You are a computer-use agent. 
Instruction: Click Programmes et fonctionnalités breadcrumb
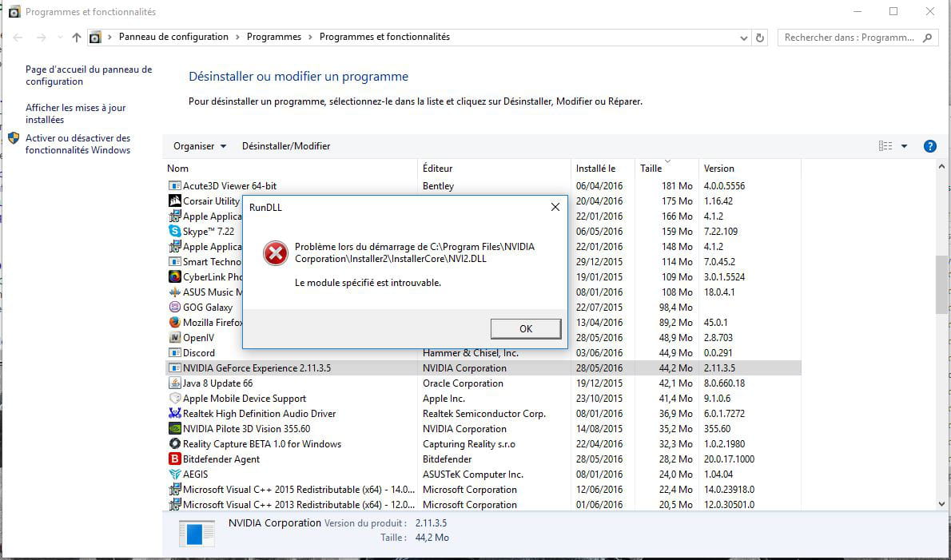click(384, 37)
